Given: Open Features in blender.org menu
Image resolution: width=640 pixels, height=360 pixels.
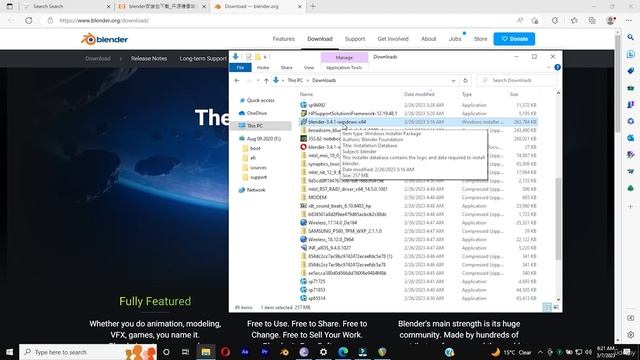Looking at the screenshot, I should coord(284,39).
